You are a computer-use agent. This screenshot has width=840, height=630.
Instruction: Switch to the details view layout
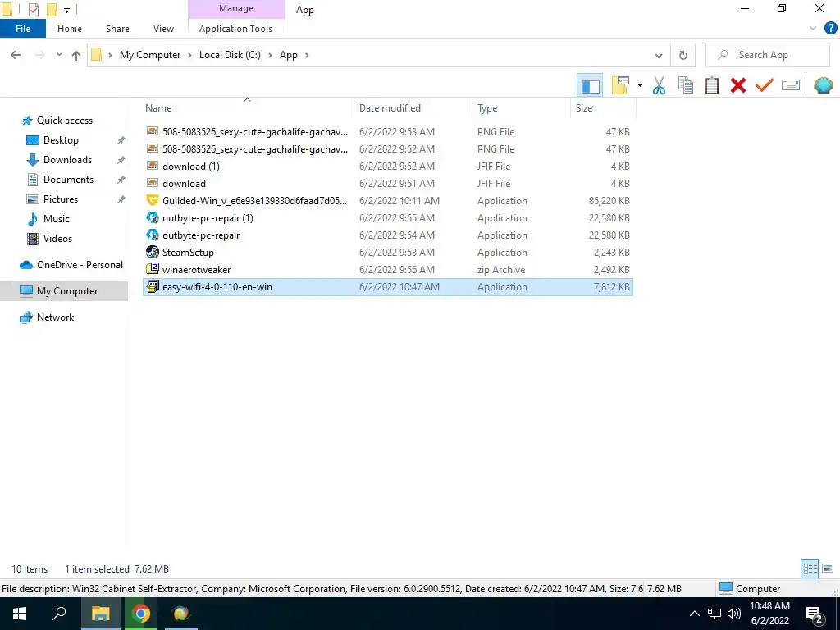810,568
